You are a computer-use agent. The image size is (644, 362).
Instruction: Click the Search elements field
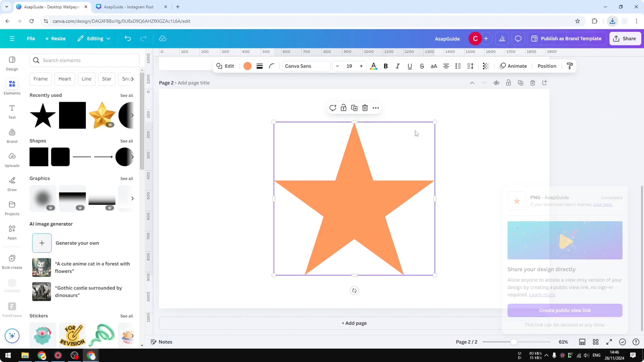85,60
